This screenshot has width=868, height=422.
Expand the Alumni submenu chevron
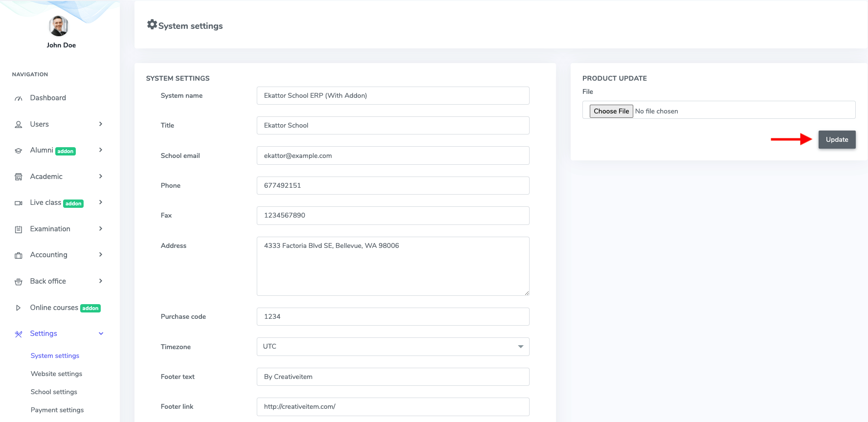tap(101, 150)
